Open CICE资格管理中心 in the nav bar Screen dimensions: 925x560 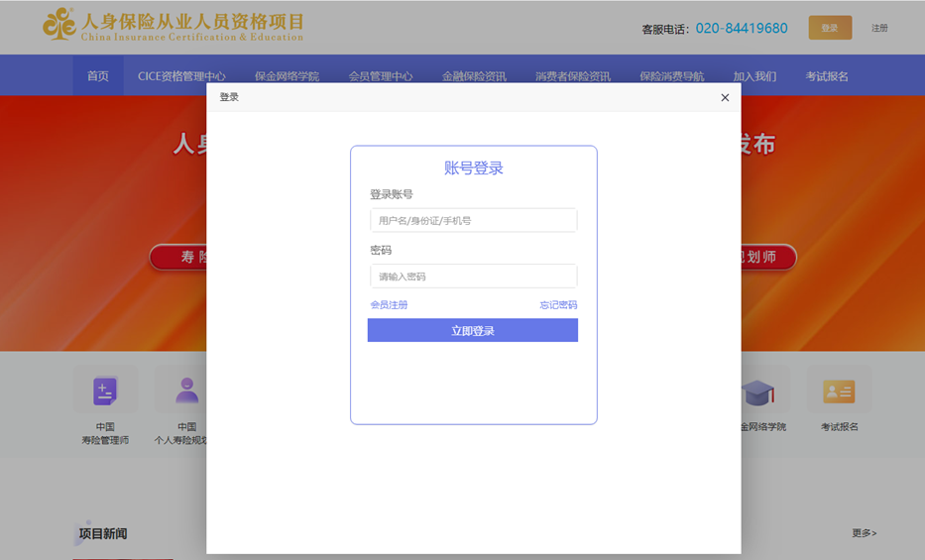click(x=181, y=76)
